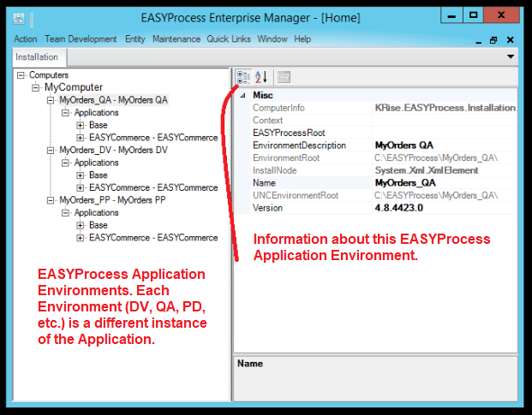Expand EASYCommerce under MyOrders_DV
The width and height of the screenshot is (532, 415).
coord(81,187)
